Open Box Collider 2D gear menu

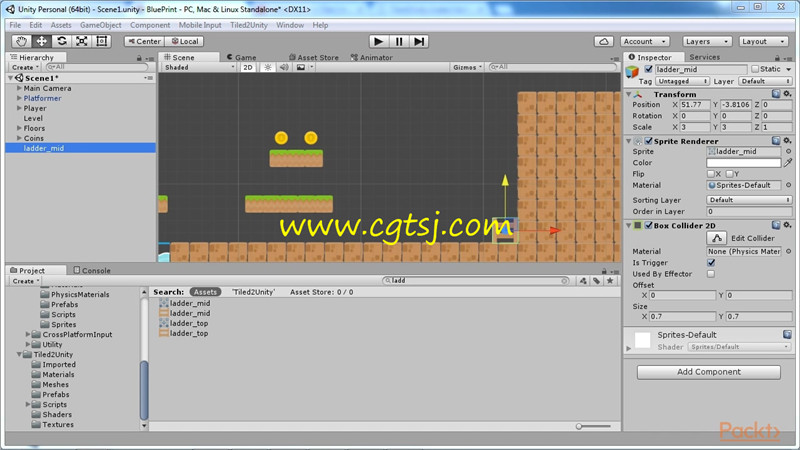coord(788,225)
